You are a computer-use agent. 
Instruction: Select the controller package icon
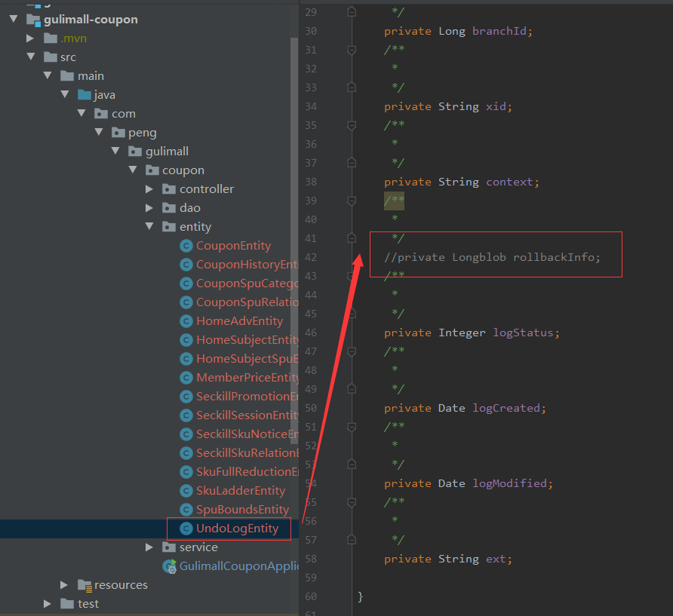click(169, 189)
